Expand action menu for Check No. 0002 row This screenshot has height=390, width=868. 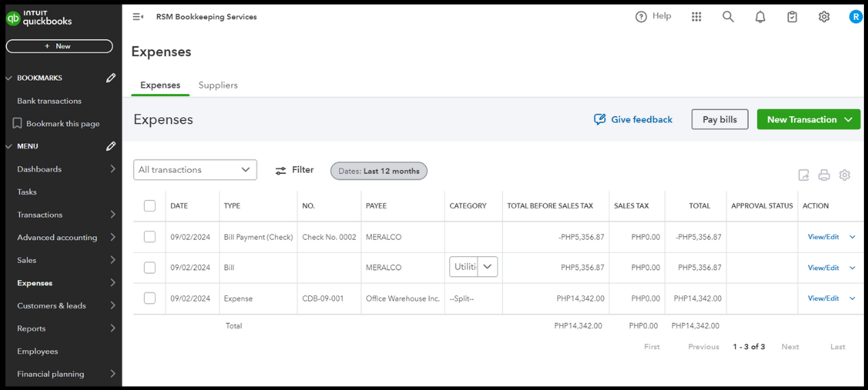click(852, 237)
